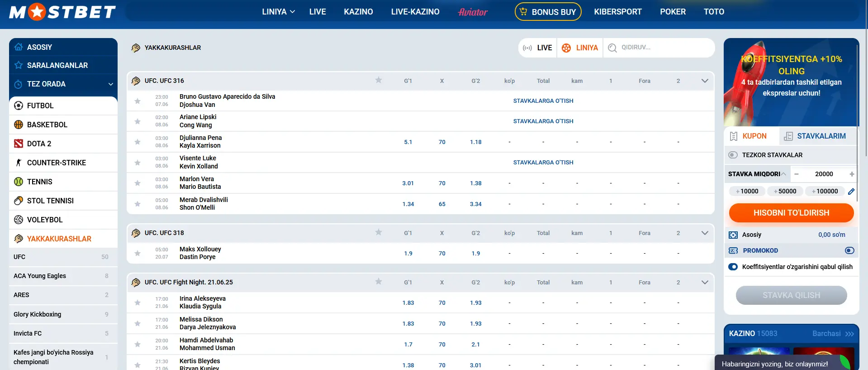
Task: Open the ASOSIY home icon
Action: pyautogui.click(x=19, y=47)
